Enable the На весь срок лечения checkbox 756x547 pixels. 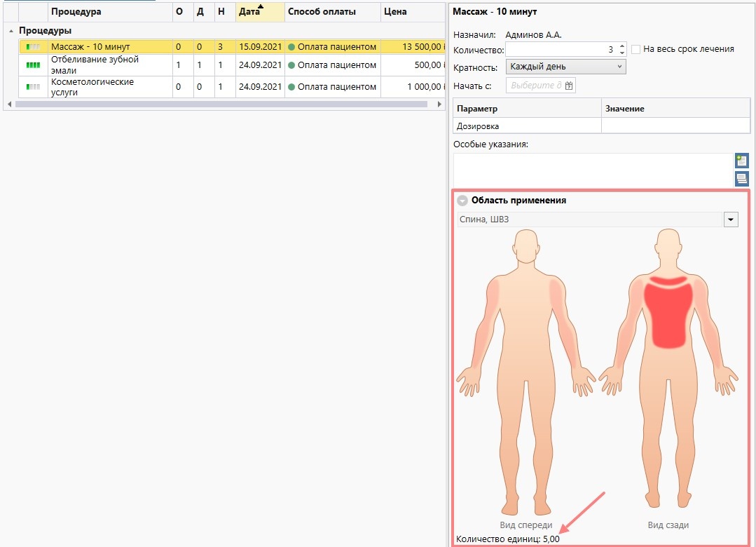(x=636, y=49)
